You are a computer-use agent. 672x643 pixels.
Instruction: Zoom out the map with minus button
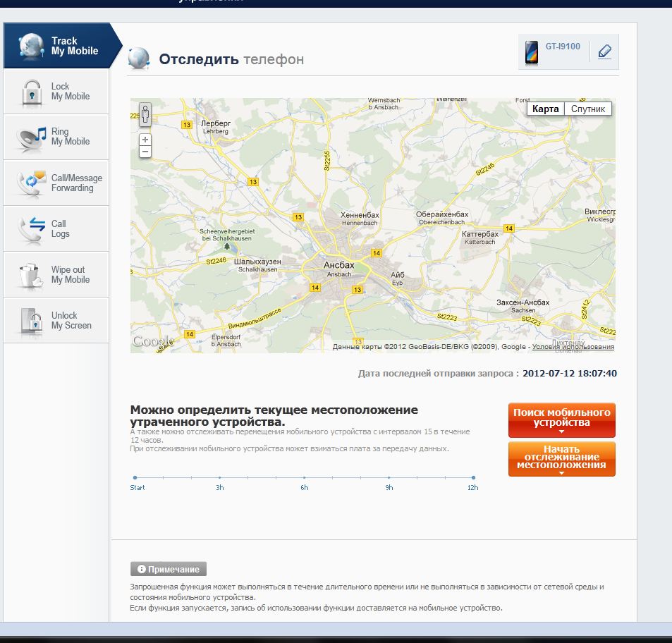[x=145, y=152]
